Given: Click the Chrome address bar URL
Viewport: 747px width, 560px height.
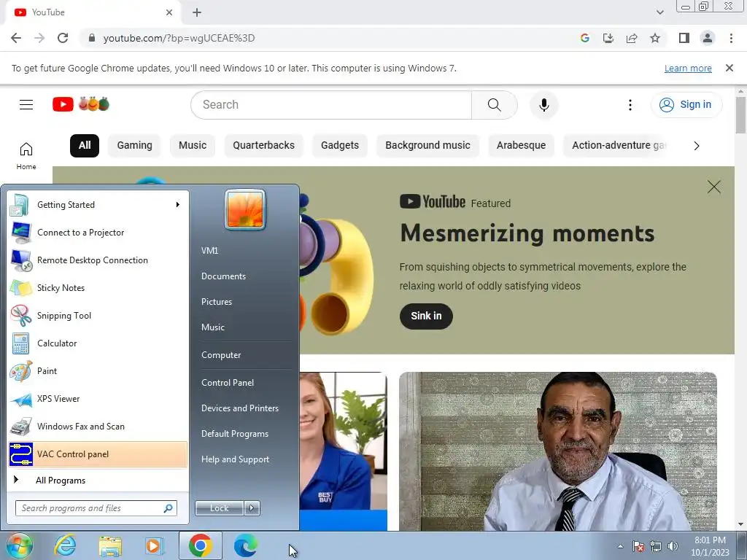Looking at the screenshot, I should [x=179, y=38].
